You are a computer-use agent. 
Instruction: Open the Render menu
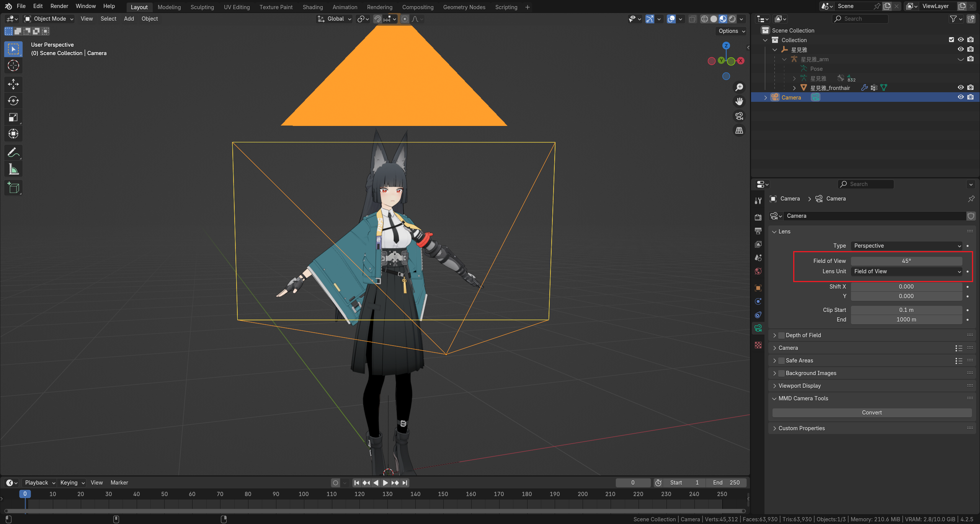(59, 6)
